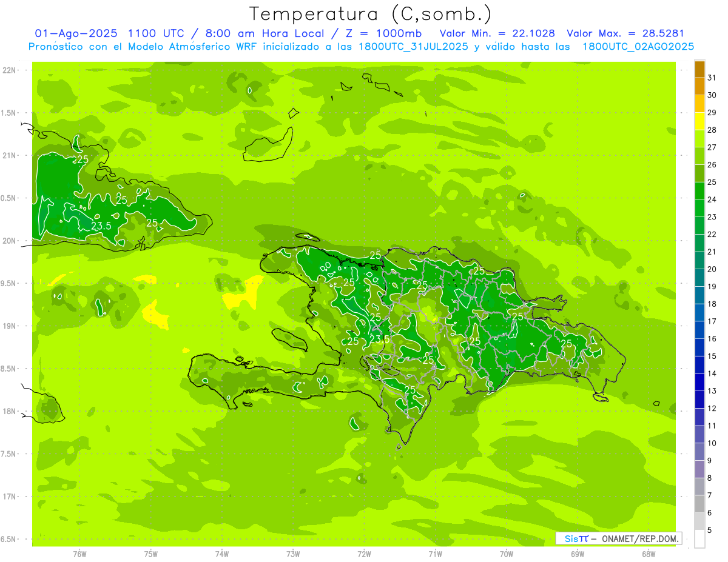728x562 pixels.
Task: Click the '22' value on the color legend
Action: click(x=712, y=234)
